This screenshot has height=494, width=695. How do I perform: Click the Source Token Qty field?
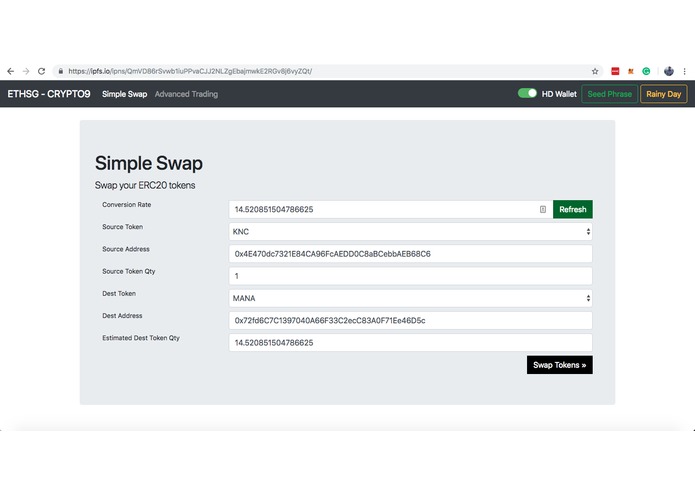[410, 276]
